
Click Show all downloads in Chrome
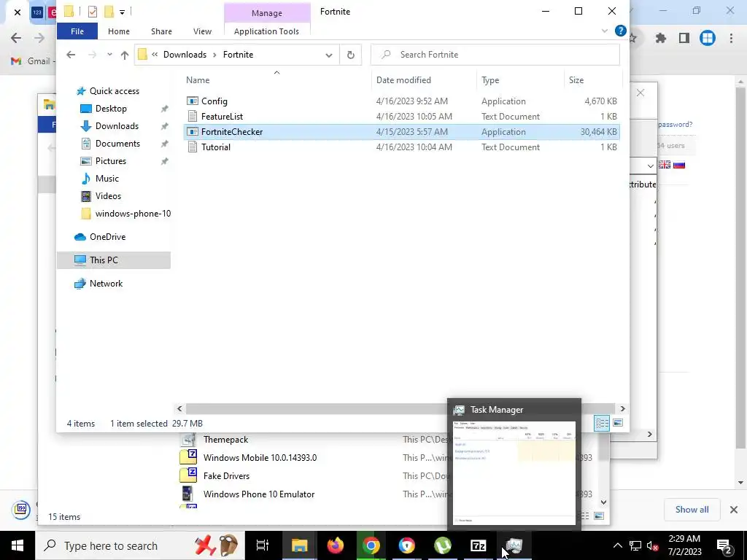pos(692,510)
